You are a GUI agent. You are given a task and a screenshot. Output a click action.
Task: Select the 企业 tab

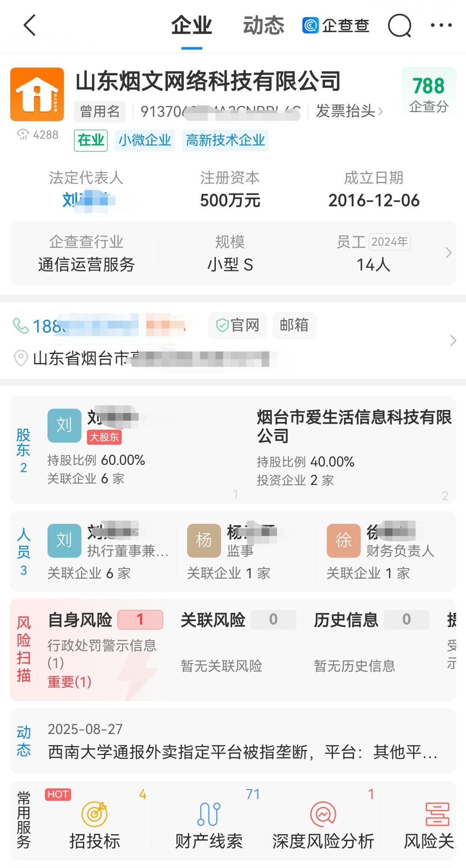191,26
